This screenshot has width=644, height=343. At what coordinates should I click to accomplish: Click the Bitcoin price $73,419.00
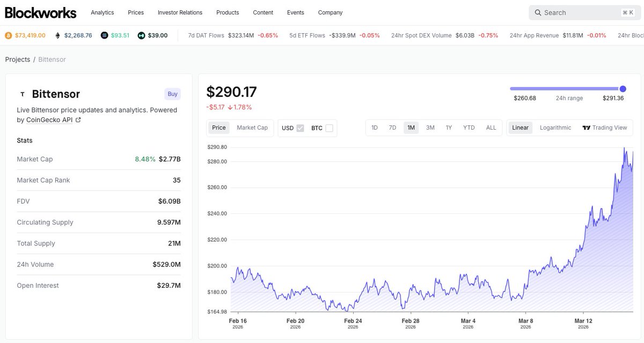[x=30, y=35]
